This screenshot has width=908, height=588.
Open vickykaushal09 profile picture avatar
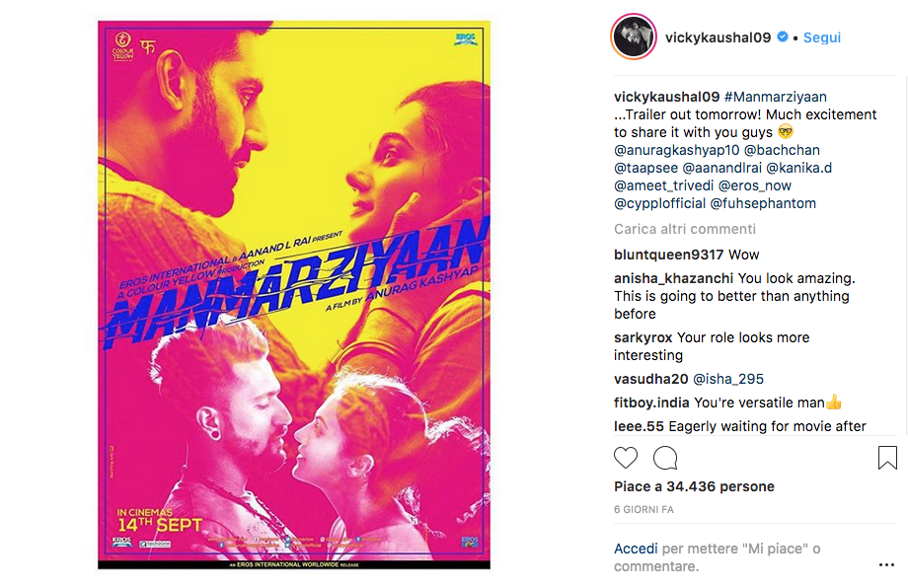pos(634,37)
